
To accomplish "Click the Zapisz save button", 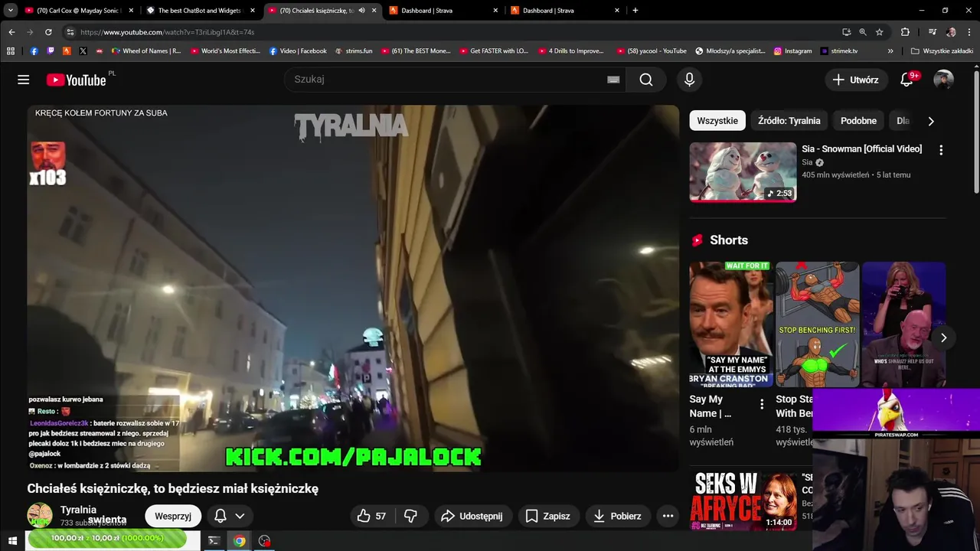I will (548, 516).
